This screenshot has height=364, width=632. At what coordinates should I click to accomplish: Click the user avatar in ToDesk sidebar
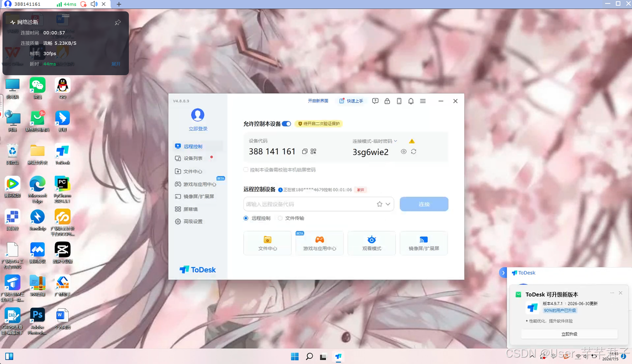pyautogui.click(x=198, y=115)
